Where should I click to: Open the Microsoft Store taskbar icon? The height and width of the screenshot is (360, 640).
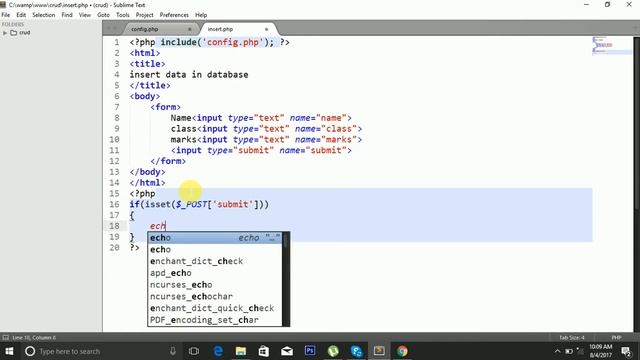pyautogui.click(x=264, y=351)
